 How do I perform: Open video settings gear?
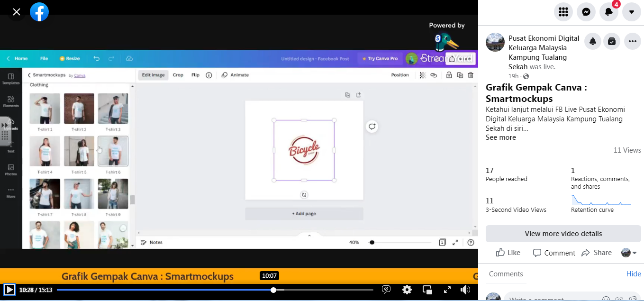click(x=407, y=290)
